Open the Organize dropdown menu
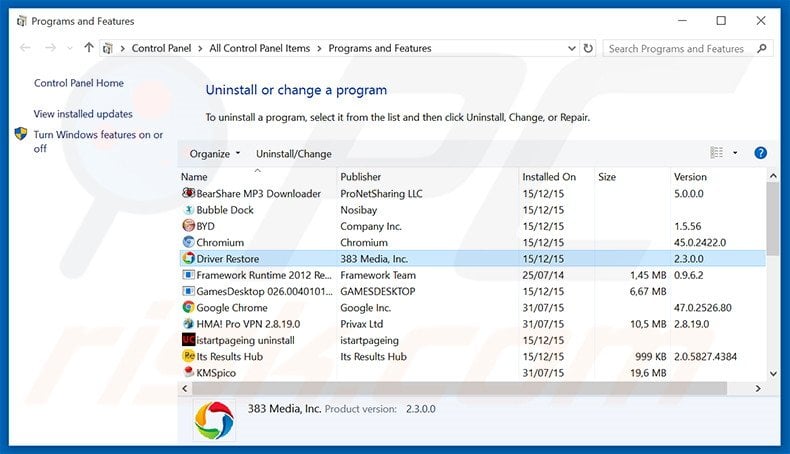This screenshot has width=790, height=454. point(215,154)
